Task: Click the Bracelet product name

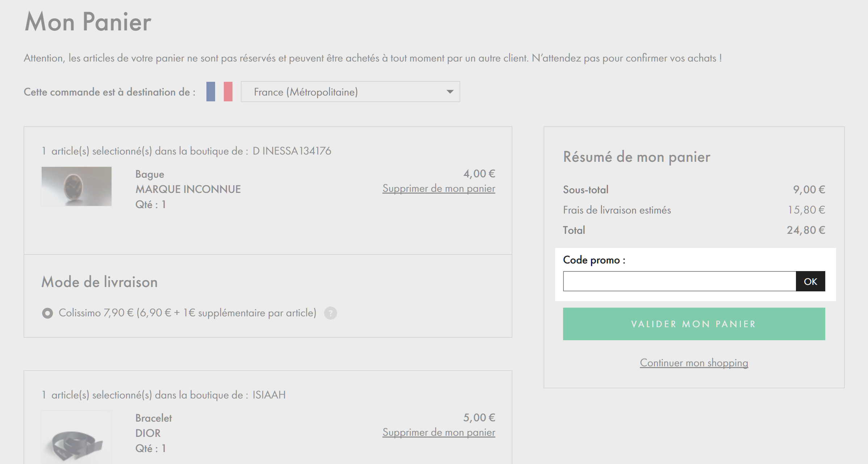Action: point(154,418)
